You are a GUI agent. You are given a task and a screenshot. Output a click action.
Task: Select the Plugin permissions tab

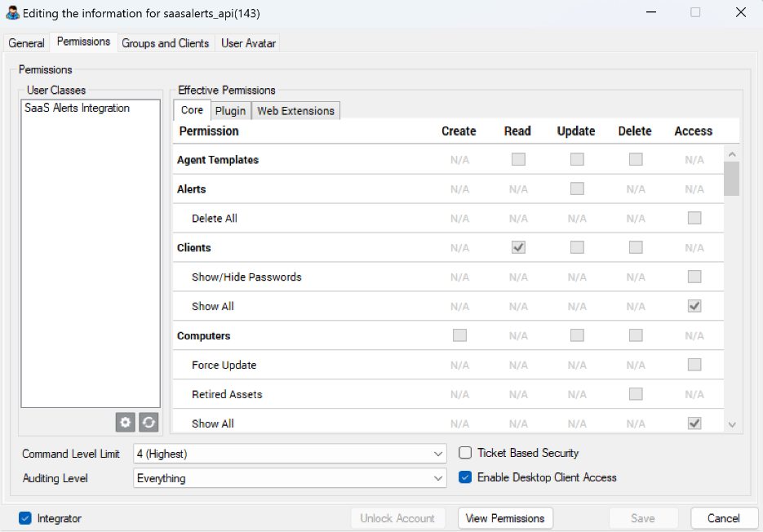coord(230,111)
